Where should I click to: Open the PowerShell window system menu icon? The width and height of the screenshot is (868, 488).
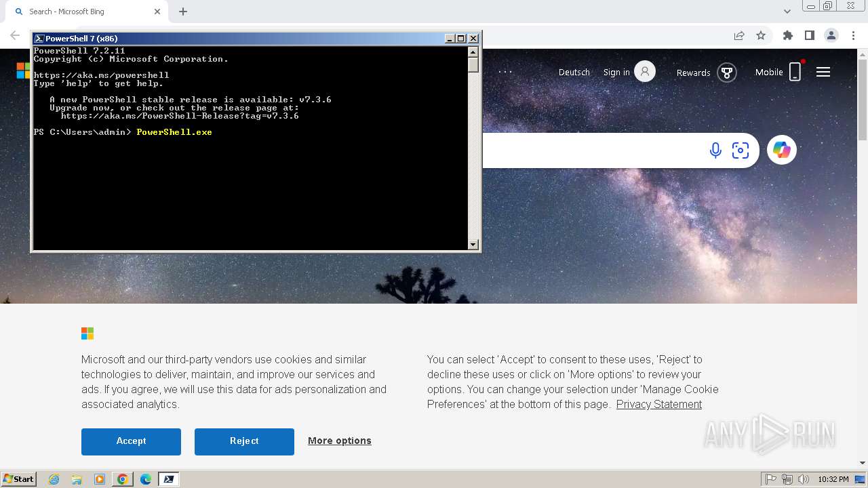39,39
